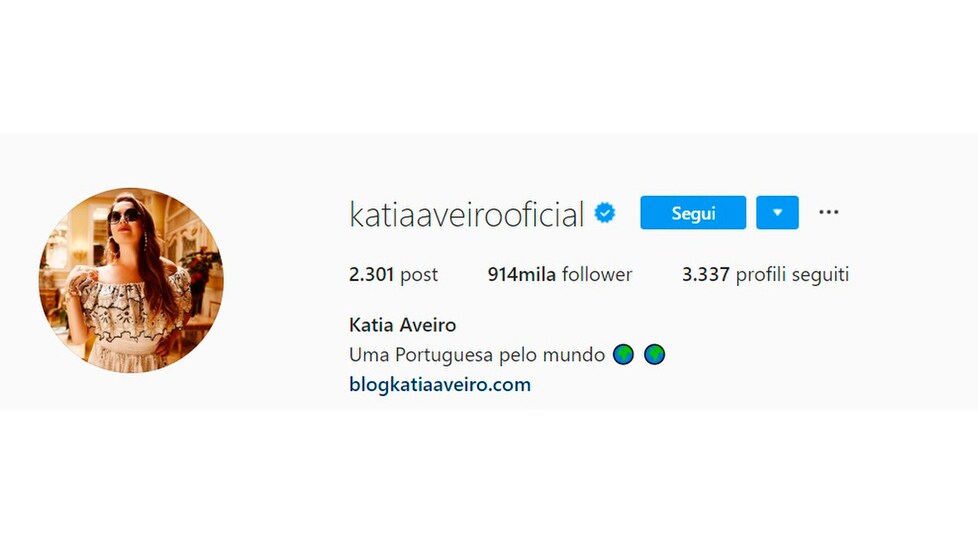
Task: Click the first globe emoji in bio
Action: click(623, 355)
